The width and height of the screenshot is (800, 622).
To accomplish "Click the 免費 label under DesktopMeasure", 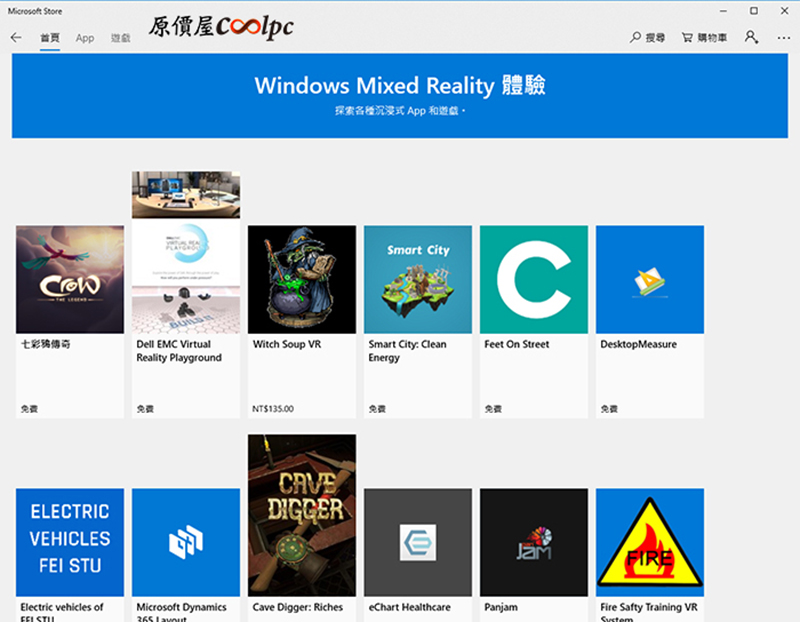I will [609, 409].
